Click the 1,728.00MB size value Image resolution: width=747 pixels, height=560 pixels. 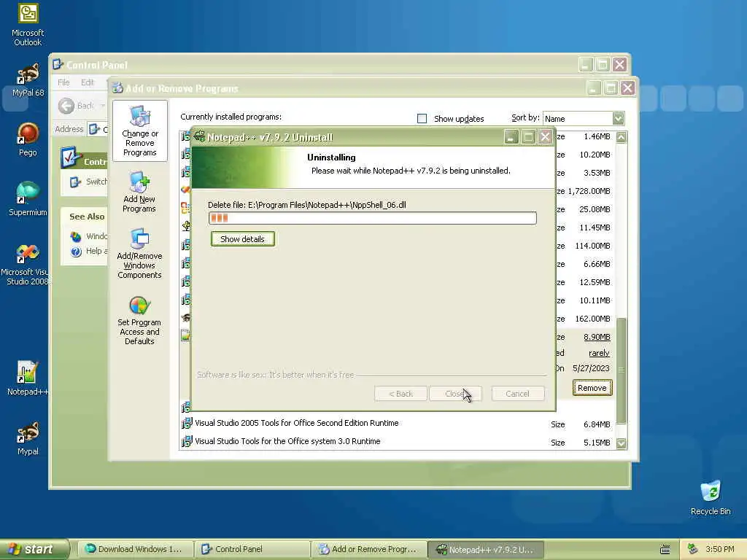tap(589, 191)
